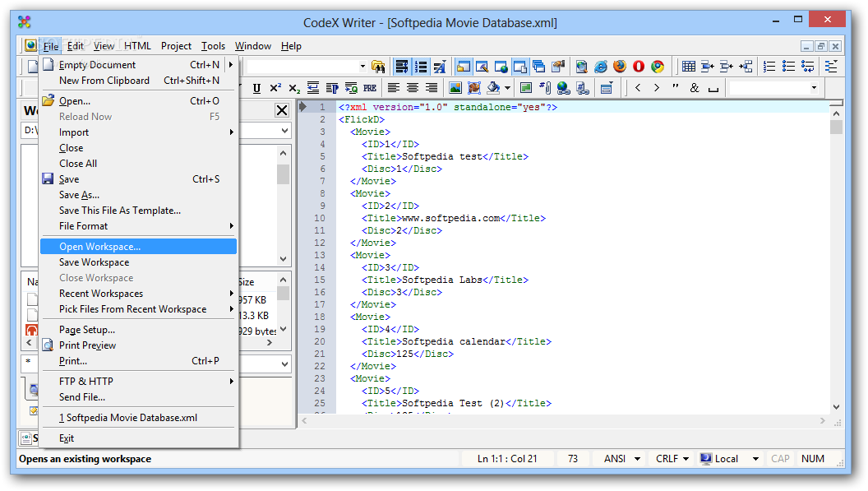Open the Project menu

click(x=176, y=46)
